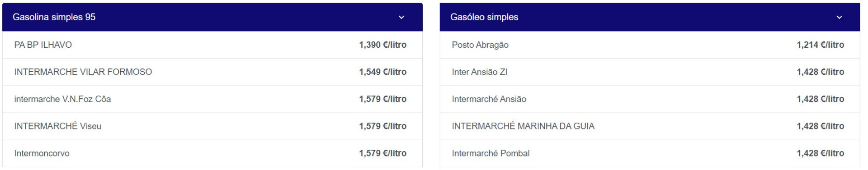Viewport: 868px width, 170px height.
Task: Click Intermarché Pombal's 1,428 €/litro price
Action: click(820, 153)
